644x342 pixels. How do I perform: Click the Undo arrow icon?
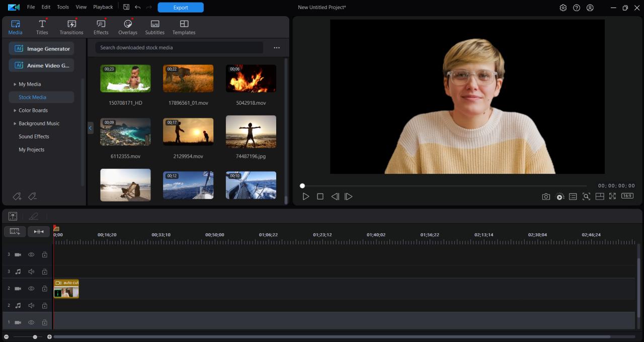point(137,8)
